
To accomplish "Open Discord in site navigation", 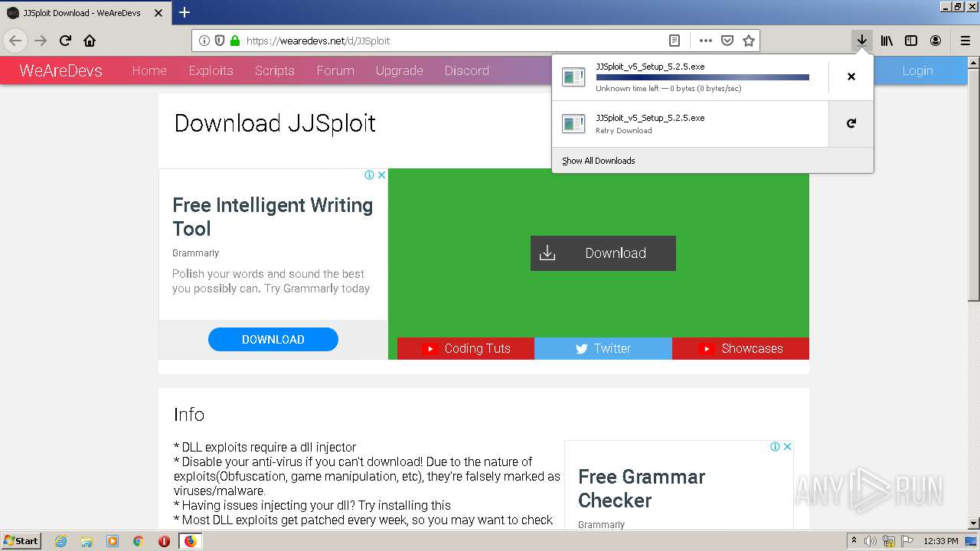I will point(467,70).
